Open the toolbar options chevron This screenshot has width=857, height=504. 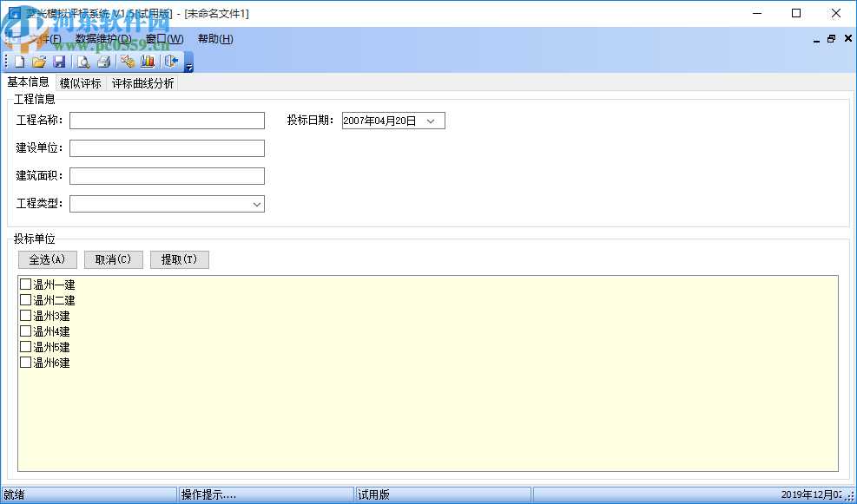tap(188, 66)
